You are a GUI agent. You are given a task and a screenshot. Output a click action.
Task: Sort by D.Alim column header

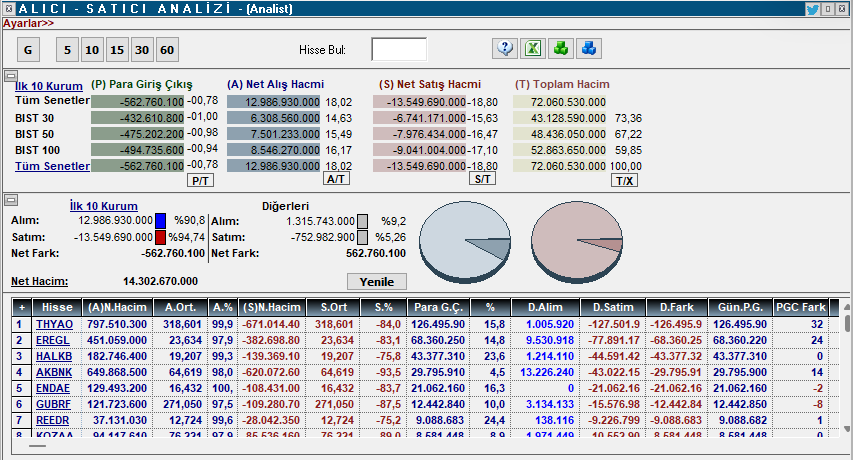click(545, 307)
